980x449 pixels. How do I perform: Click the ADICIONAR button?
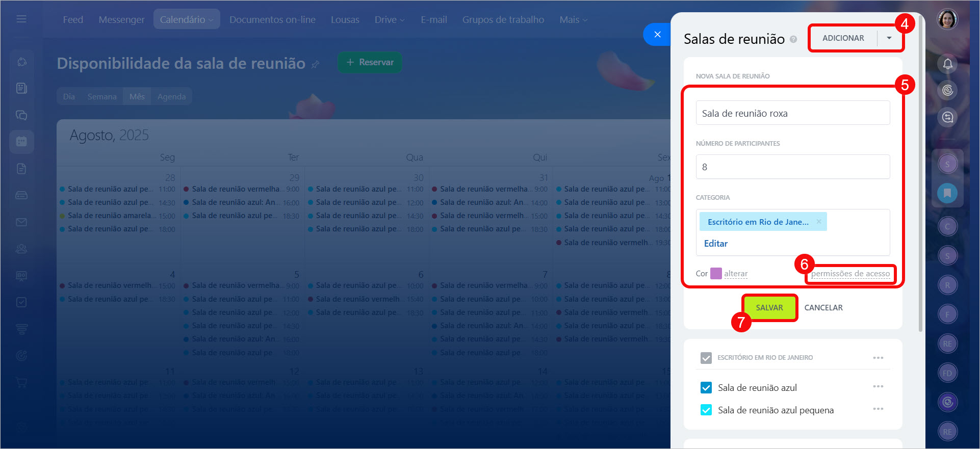[x=843, y=38]
